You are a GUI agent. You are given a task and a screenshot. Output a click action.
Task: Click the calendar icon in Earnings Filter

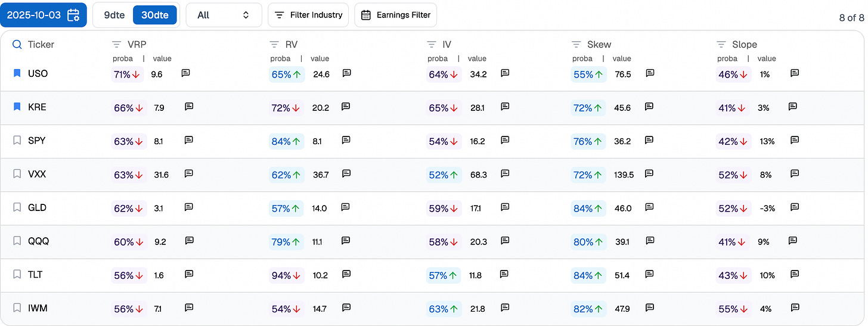pos(366,15)
